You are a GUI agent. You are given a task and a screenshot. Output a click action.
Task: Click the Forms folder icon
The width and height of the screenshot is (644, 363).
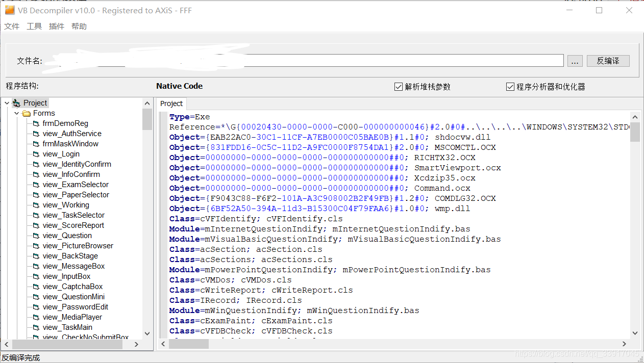point(27,113)
